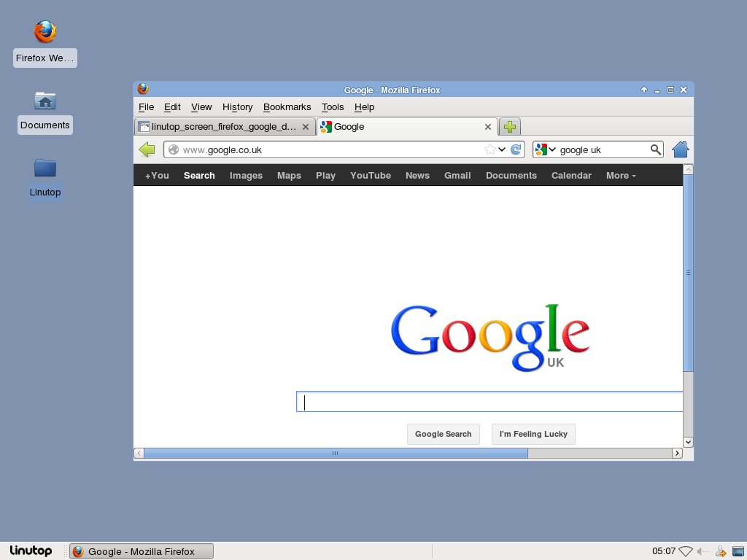Screen dimensions: 747x560
Task: Click the scroll down arrow
Action: coord(688,443)
